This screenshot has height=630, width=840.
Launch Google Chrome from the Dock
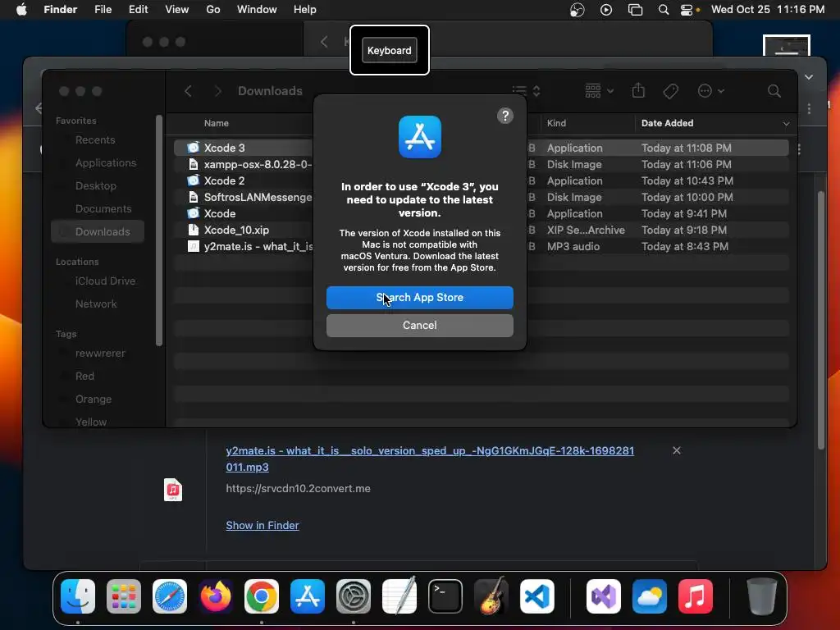pos(262,596)
